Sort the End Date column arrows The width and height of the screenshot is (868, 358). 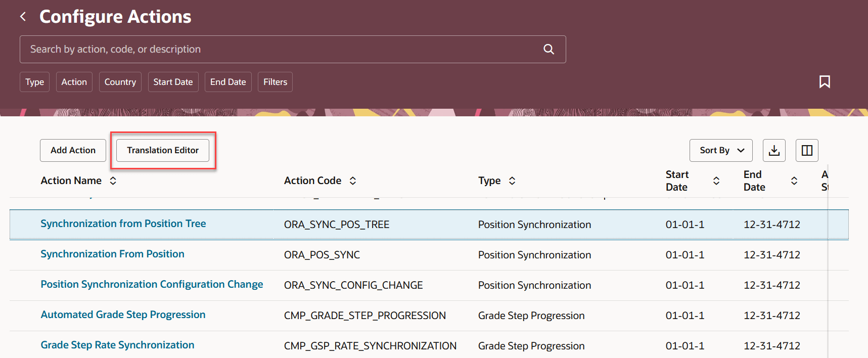(794, 181)
